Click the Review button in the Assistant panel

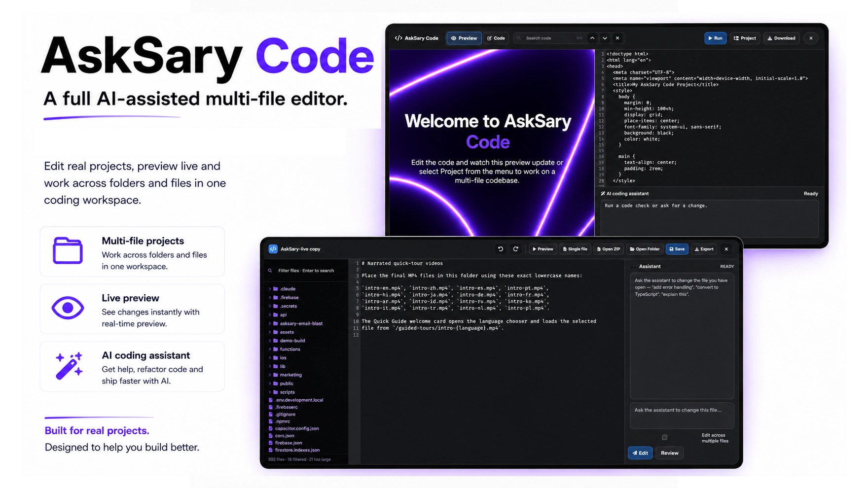pyautogui.click(x=670, y=453)
